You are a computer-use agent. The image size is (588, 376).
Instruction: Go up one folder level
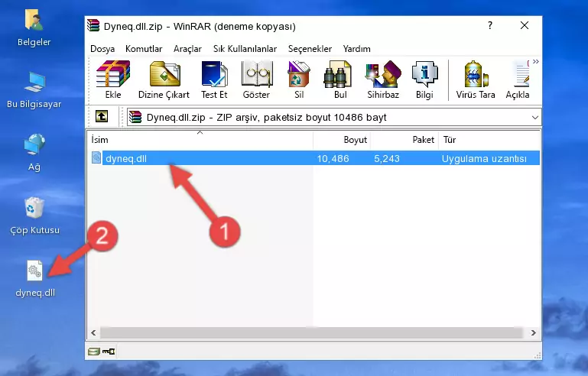tap(102, 117)
